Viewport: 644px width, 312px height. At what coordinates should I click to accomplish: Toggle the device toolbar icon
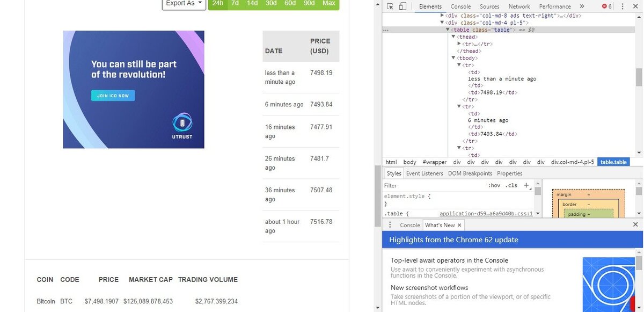click(x=401, y=6)
